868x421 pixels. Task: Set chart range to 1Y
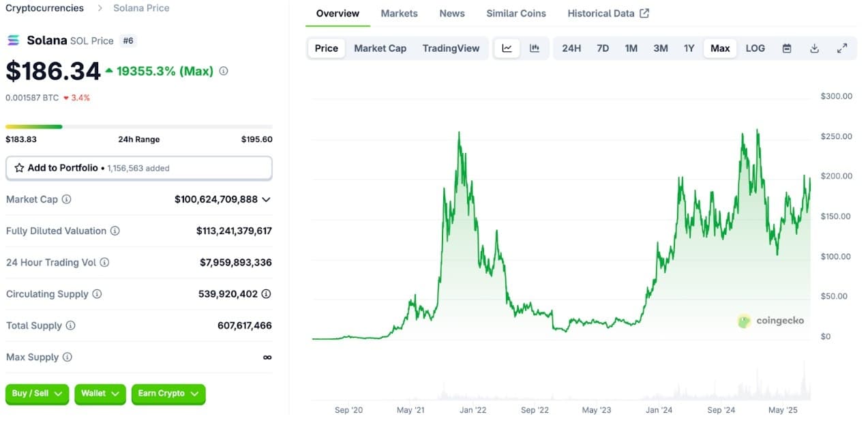[x=689, y=48]
